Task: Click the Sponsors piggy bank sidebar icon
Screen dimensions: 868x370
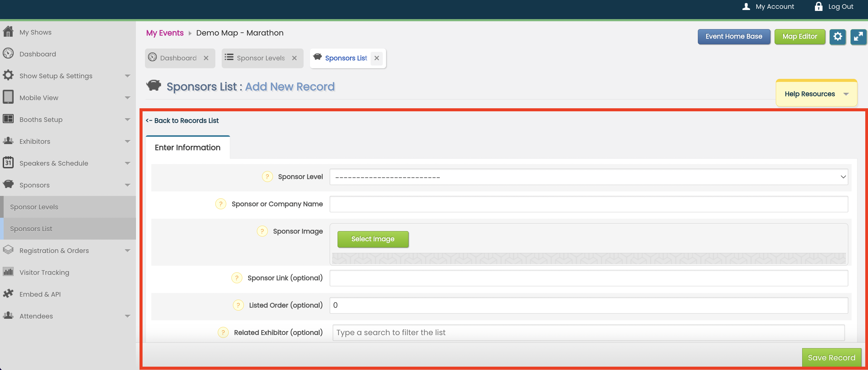Action: pyautogui.click(x=8, y=184)
